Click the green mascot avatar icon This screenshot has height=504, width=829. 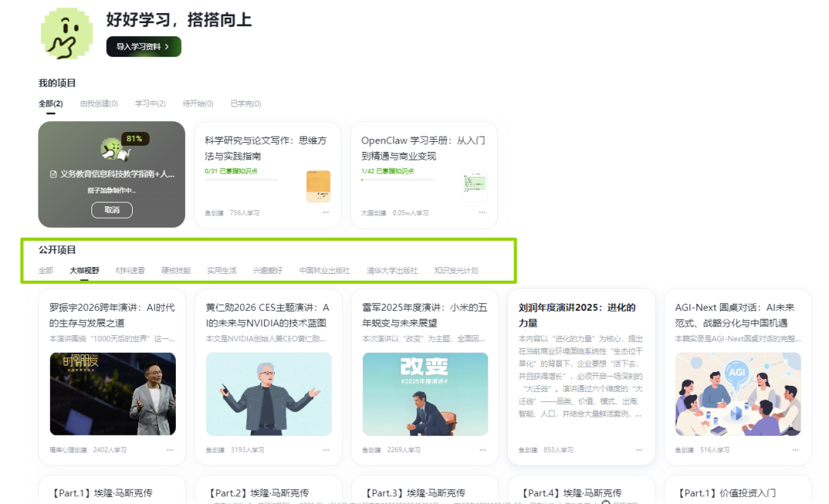pyautogui.click(x=67, y=33)
